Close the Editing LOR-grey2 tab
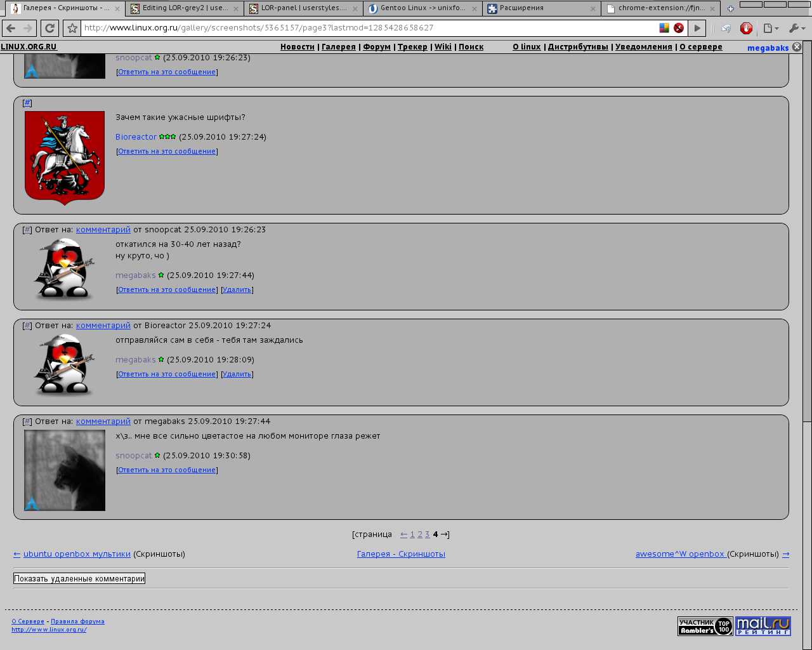 (x=236, y=9)
